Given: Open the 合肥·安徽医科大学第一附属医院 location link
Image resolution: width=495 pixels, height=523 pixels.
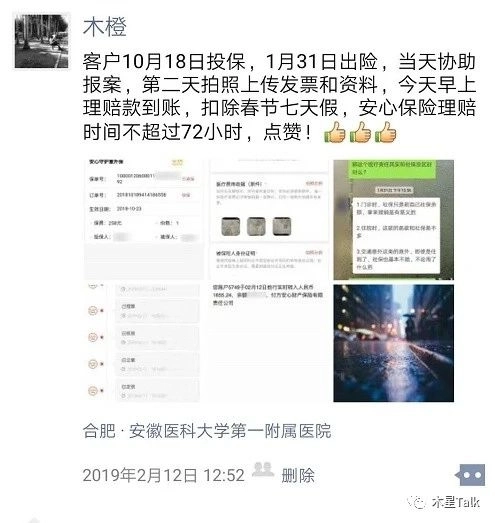Looking at the screenshot, I should point(207,431).
